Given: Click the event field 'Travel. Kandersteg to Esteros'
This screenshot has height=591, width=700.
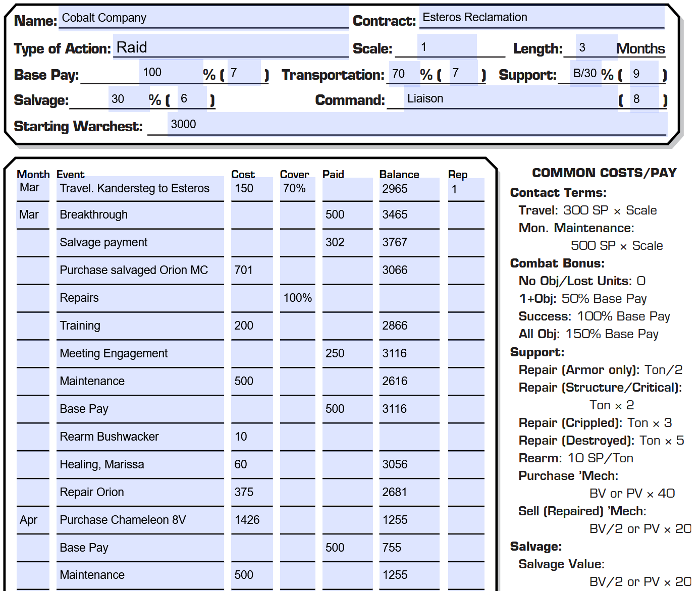Looking at the screenshot, I should click(140, 188).
